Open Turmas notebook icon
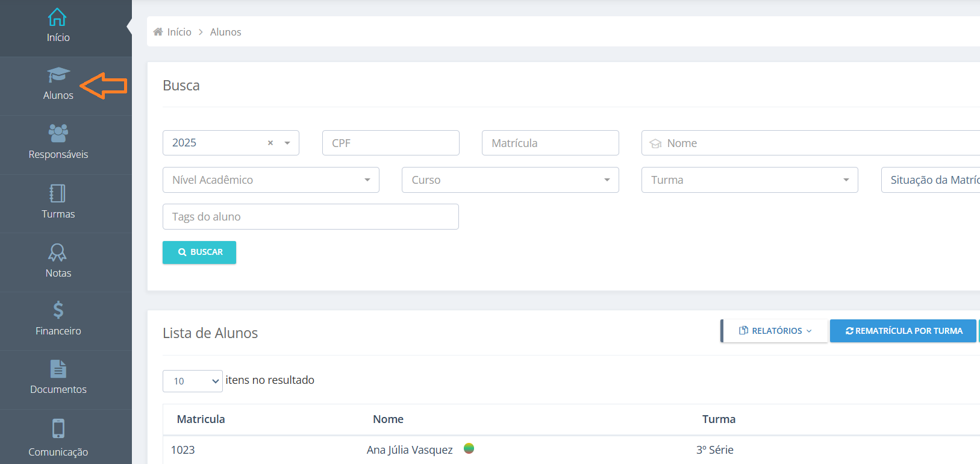The width and height of the screenshot is (980, 464). pos(57,193)
